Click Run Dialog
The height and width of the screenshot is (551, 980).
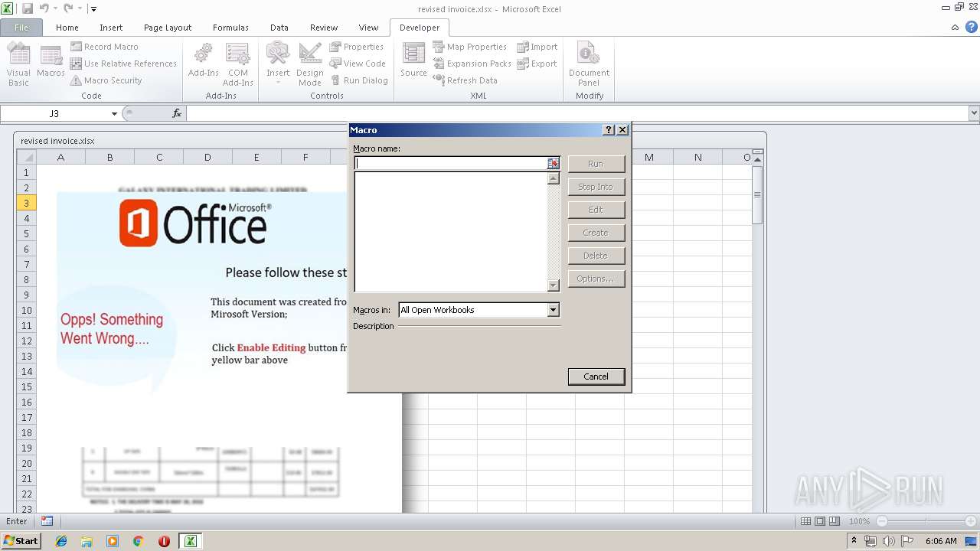(x=359, y=80)
